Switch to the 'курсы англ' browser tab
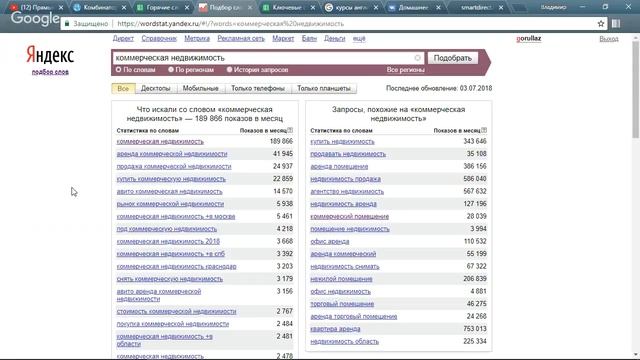 [x=350, y=7]
